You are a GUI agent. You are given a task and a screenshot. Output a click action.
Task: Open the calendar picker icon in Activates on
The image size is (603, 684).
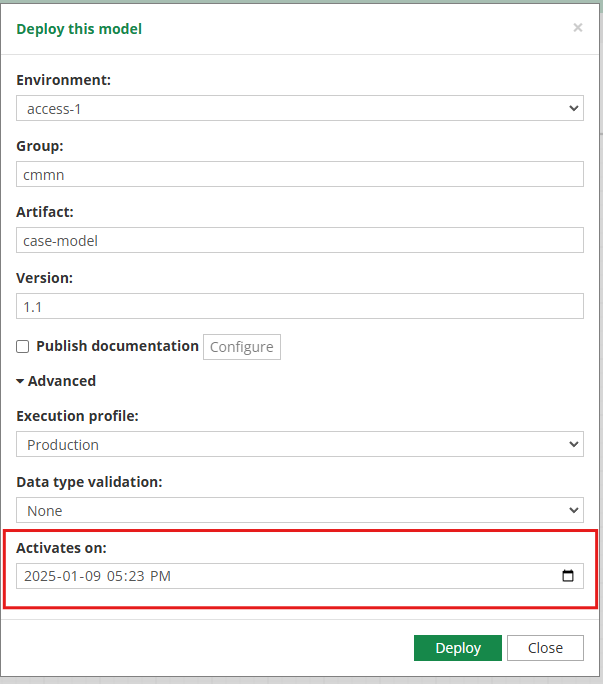pyautogui.click(x=568, y=576)
